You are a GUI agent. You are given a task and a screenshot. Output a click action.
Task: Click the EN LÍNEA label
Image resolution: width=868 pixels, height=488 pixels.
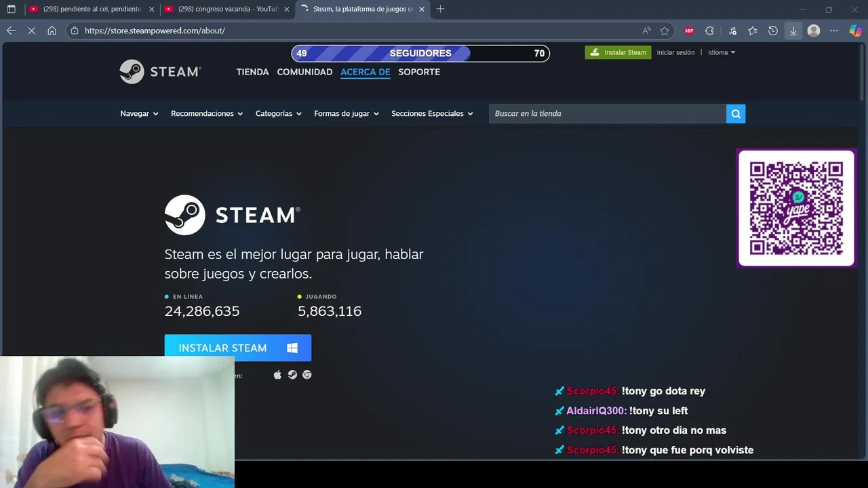[187, 297]
